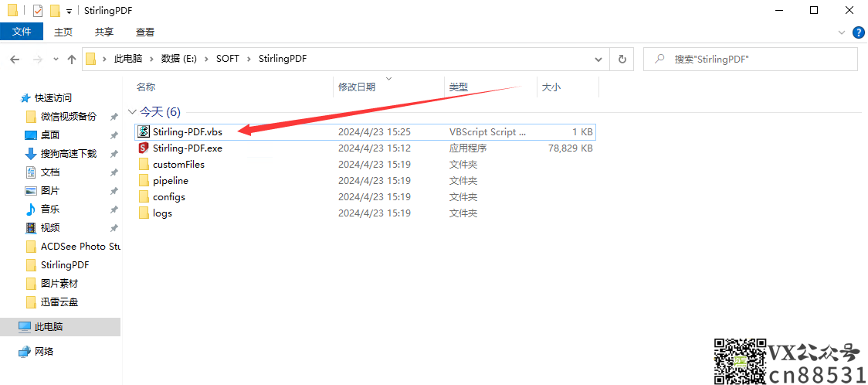
Task: Select the Stirling-PDF.exe application icon
Action: [143, 148]
